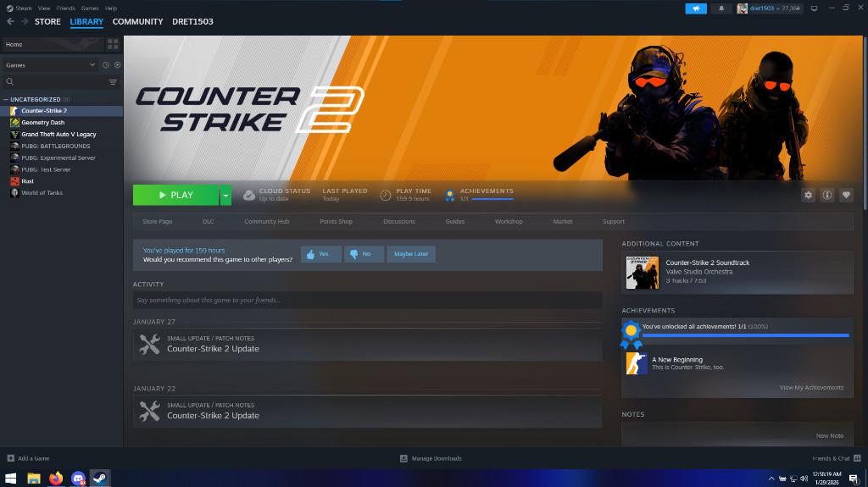Open Discord from the taskbar
The width and height of the screenshot is (868, 487).
click(78, 479)
